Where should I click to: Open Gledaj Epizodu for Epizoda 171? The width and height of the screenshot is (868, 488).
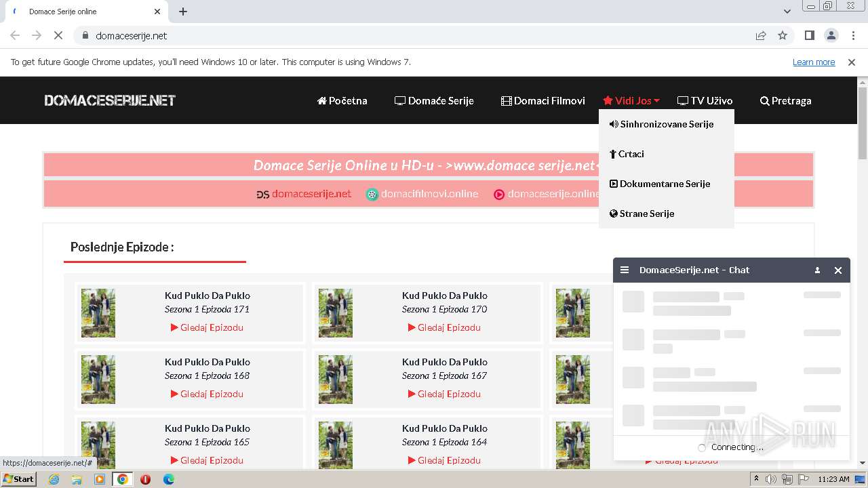click(207, 327)
